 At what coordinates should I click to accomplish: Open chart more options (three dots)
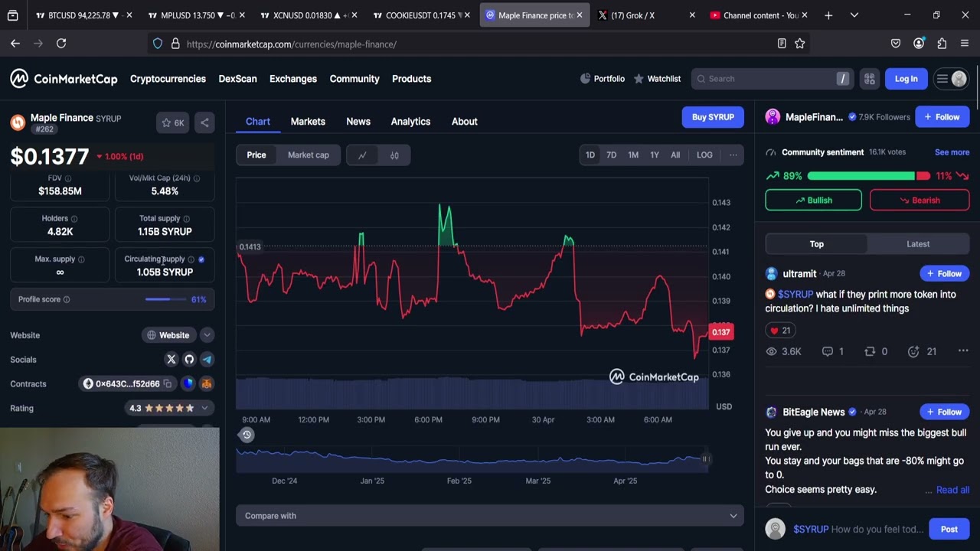(733, 155)
